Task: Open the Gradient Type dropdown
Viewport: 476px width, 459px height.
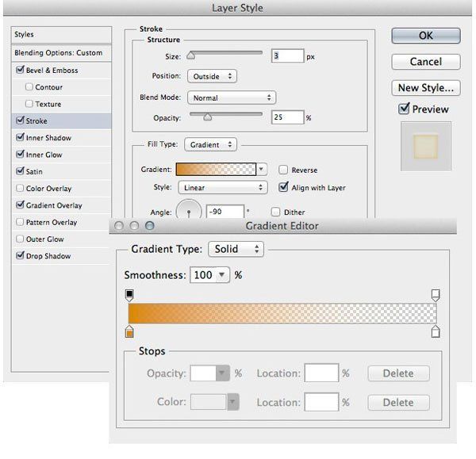Action: coord(236,249)
